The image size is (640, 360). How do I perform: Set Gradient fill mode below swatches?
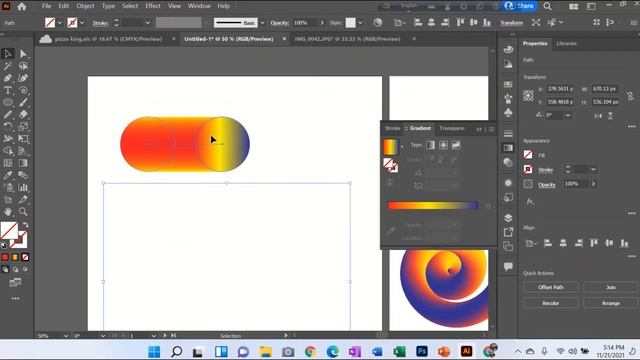15,257
